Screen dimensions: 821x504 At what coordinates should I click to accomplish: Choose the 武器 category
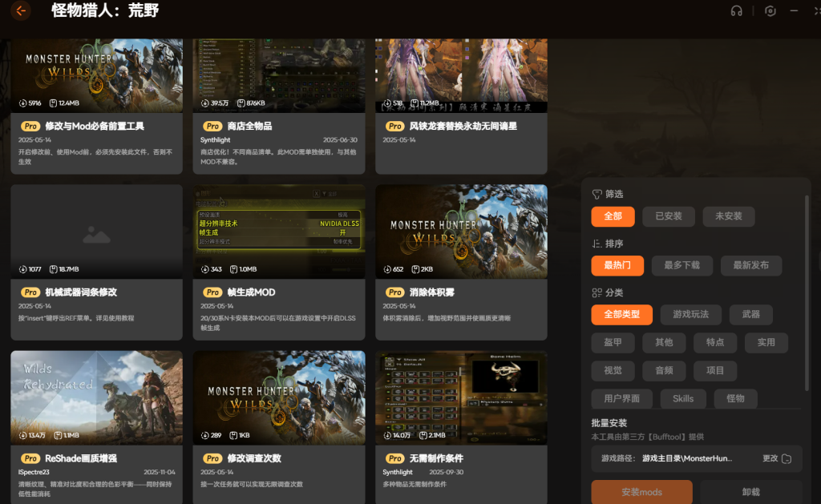pos(750,315)
